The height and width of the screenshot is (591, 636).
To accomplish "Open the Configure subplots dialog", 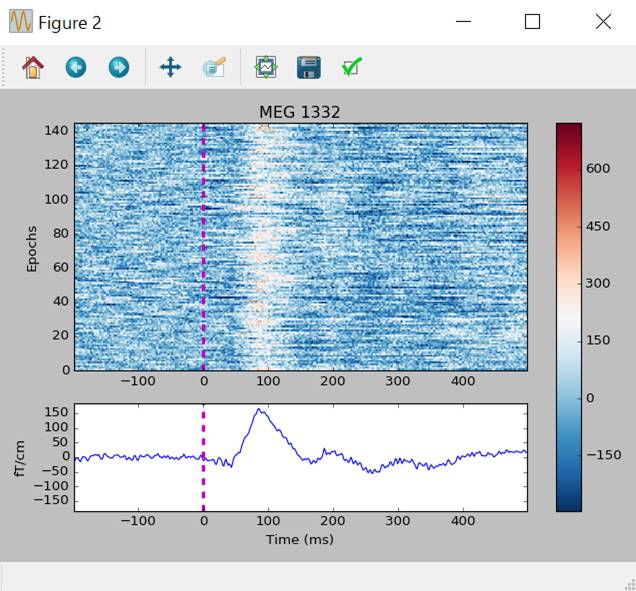I will coord(266,67).
